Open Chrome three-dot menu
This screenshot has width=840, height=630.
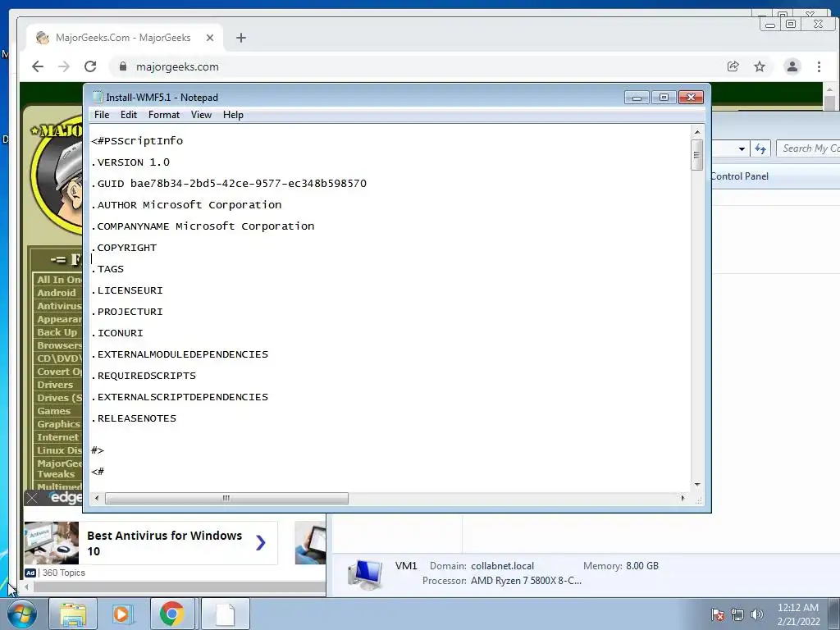coord(819,66)
